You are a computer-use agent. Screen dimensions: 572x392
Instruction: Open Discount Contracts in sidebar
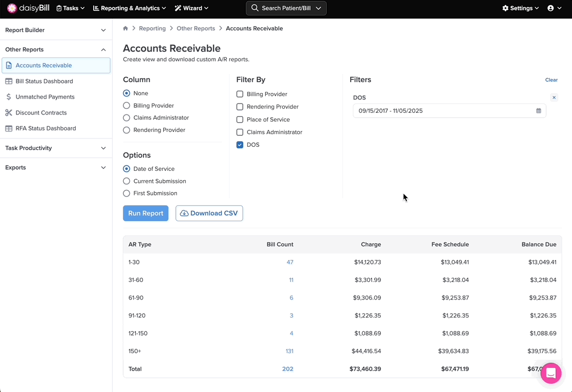tap(41, 113)
